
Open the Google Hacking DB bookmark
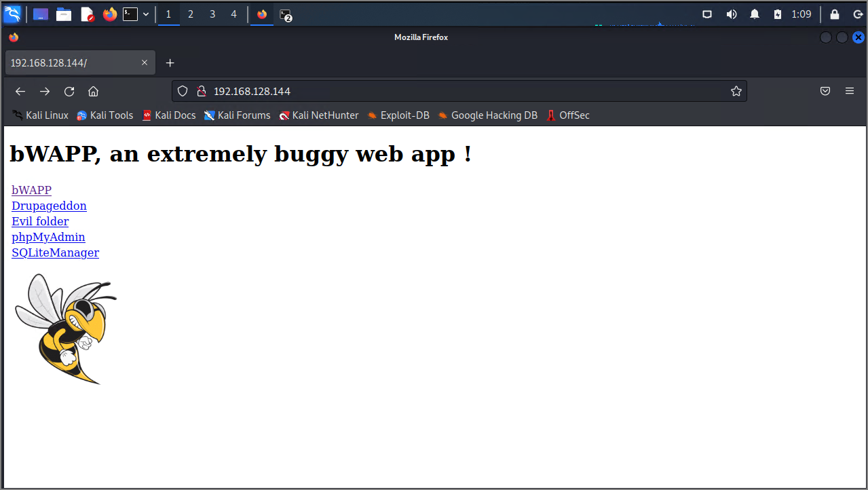click(487, 115)
